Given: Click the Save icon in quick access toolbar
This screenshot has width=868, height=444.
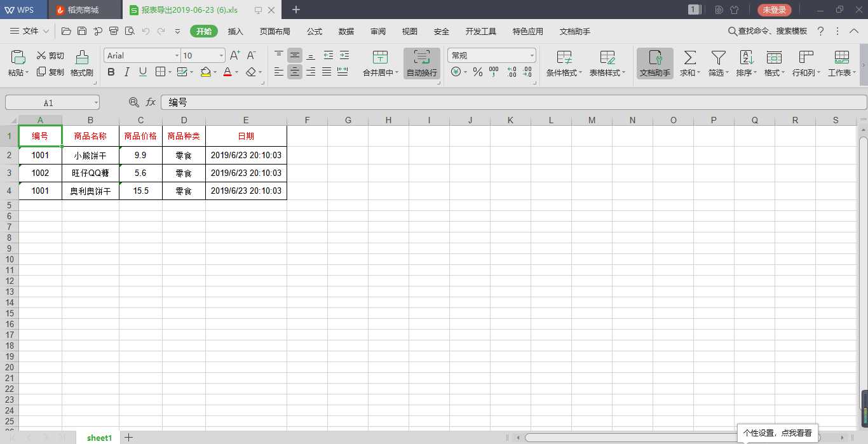Looking at the screenshot, I should (x=82, y=31).
